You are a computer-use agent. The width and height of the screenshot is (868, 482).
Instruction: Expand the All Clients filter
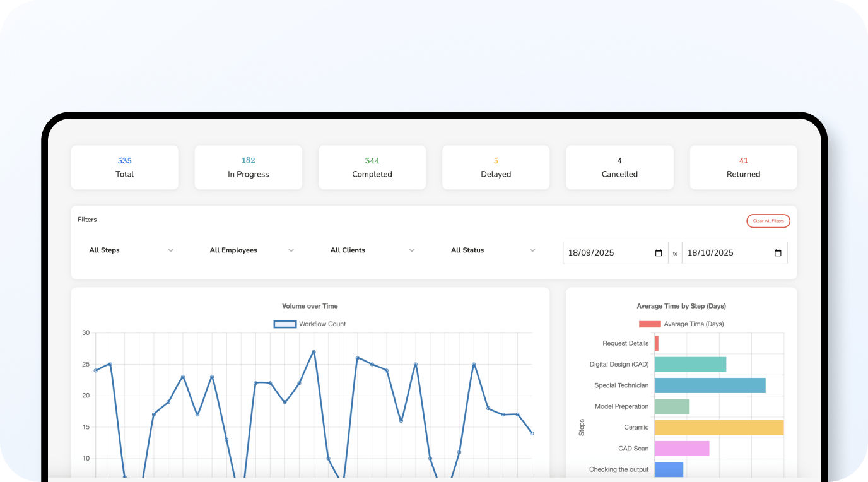click(x=372, y=250)
